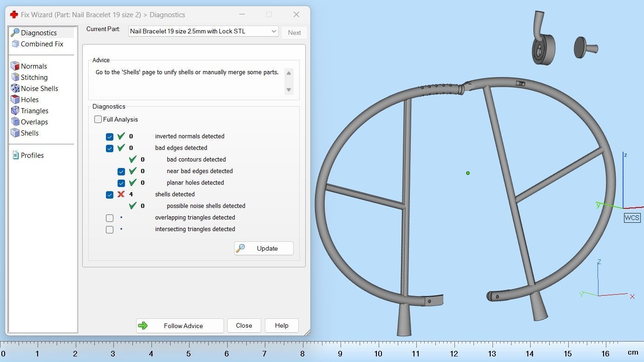Click the Update button
The image size is (644, 362).
pos(263,248)
